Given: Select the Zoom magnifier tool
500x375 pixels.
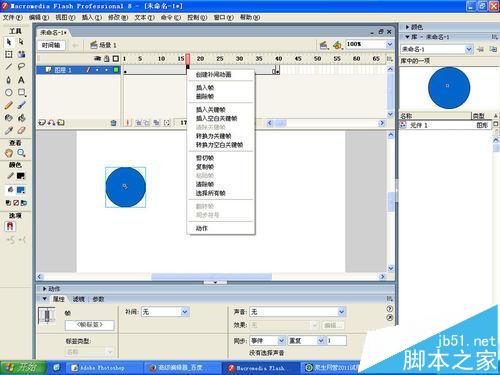Looking at the screenshot, I should (21, 153).
